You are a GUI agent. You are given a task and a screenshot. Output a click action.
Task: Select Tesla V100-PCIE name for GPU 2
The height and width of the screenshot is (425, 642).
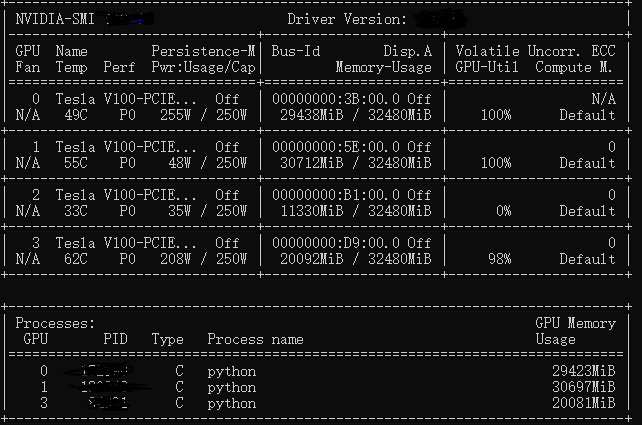coord(126,194)
